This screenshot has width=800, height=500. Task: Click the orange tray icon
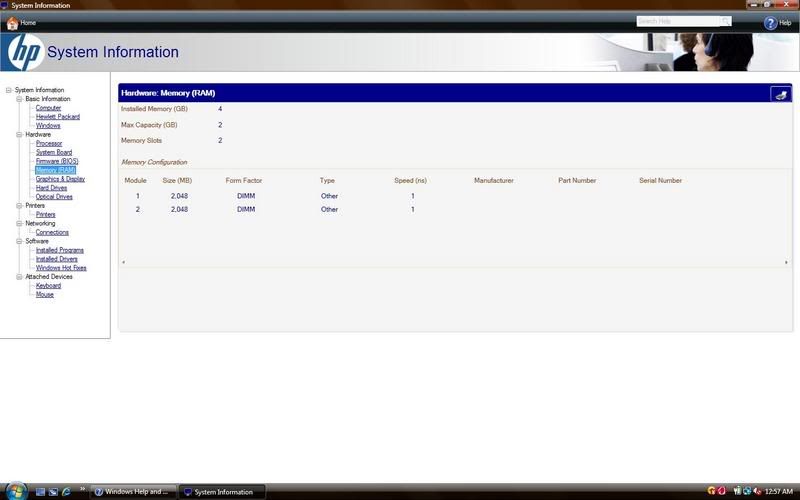pyautogui.click(x=712, y=491)
